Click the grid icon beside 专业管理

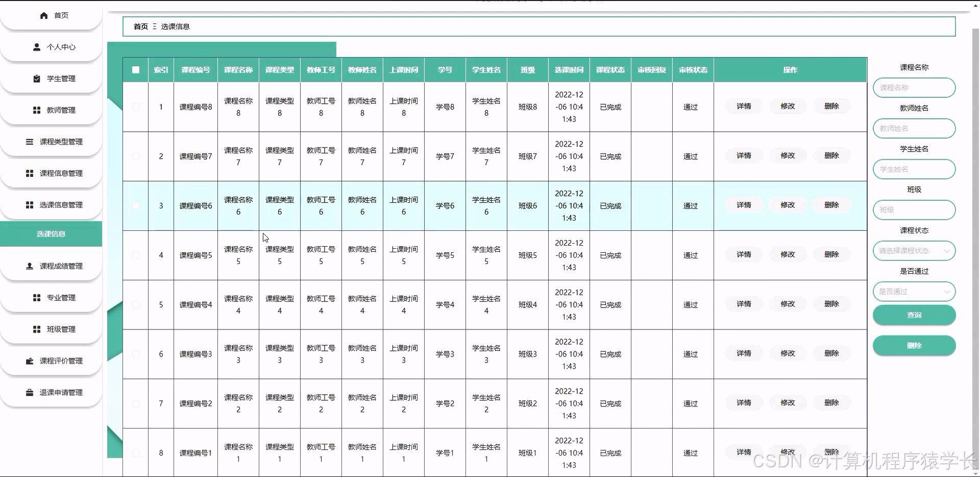coord(37,298)
